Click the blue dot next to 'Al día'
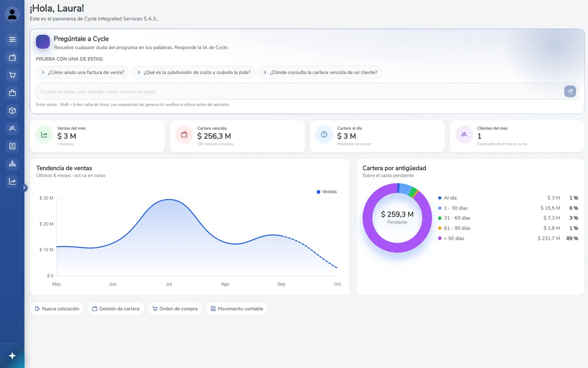Screen dimensions: 588x368 click(440, 198)
